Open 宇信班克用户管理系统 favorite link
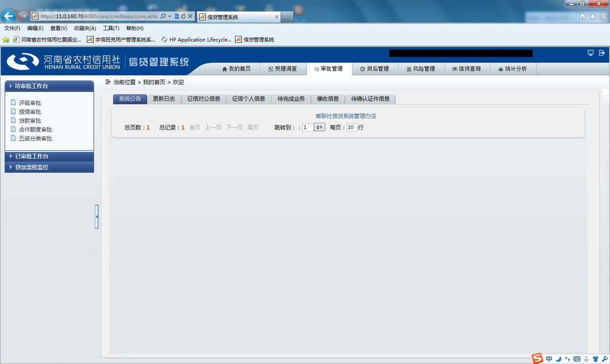The width and height of the screenshot is (610, 364). [x=121, y=39]
